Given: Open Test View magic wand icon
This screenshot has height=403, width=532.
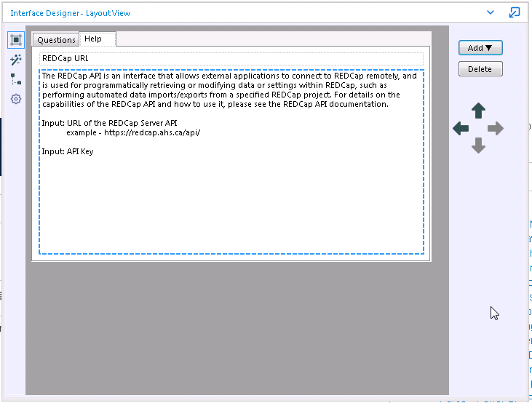Looking at the screenshot, I should point(16,60).
